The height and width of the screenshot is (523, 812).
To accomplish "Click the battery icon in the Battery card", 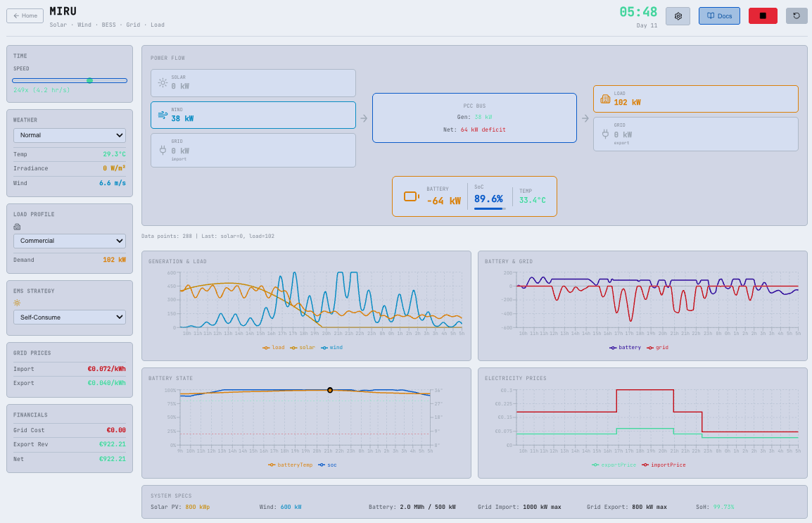I will pyautogui.click(x=412, y=196).
